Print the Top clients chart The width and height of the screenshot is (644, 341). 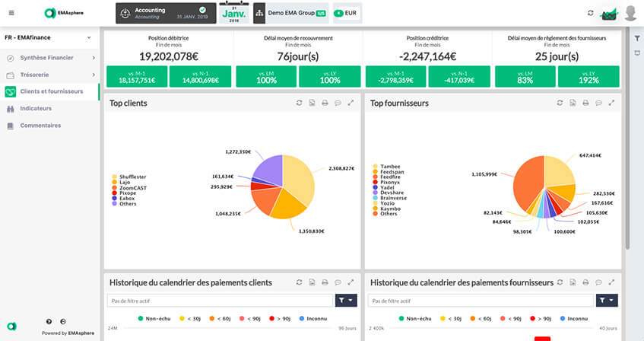point(325,104)
